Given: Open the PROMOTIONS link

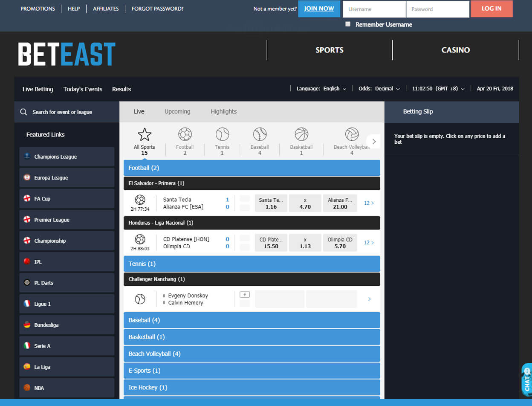Looking at the screenshot, I should (38, 9).
